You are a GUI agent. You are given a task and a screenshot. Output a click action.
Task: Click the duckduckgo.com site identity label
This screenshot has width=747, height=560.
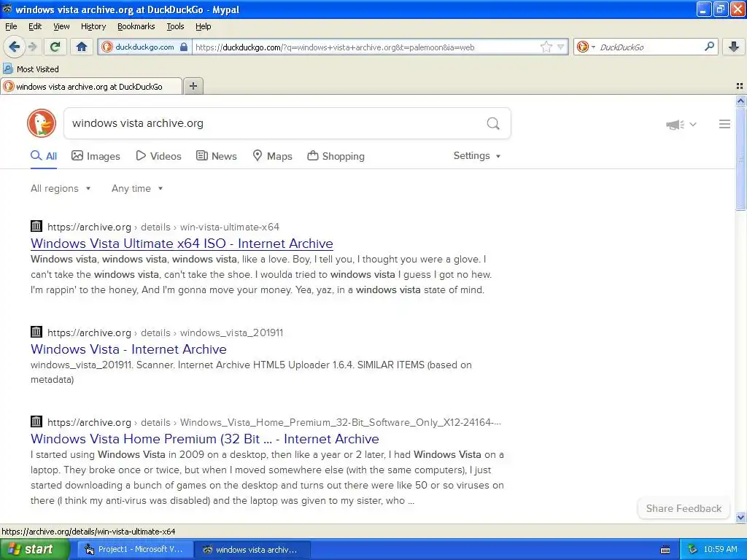[x=144, y=47]
